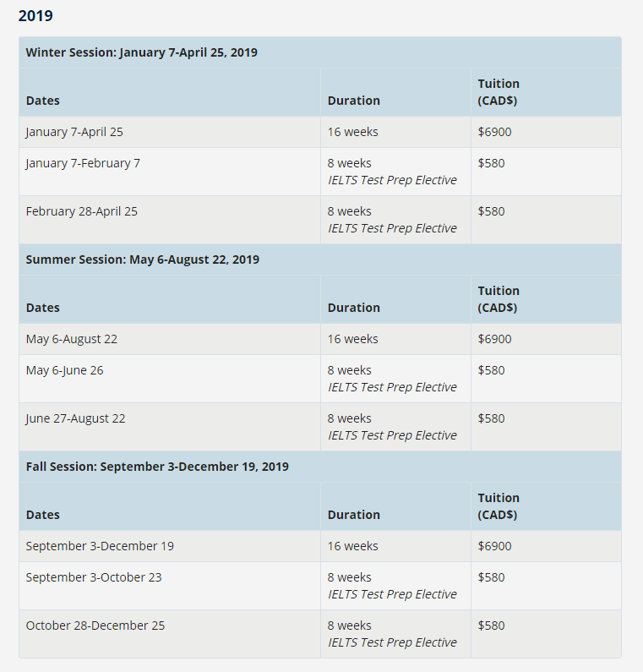
Task: Click the September 3-December 19 date cell
Action: (170, 546)
